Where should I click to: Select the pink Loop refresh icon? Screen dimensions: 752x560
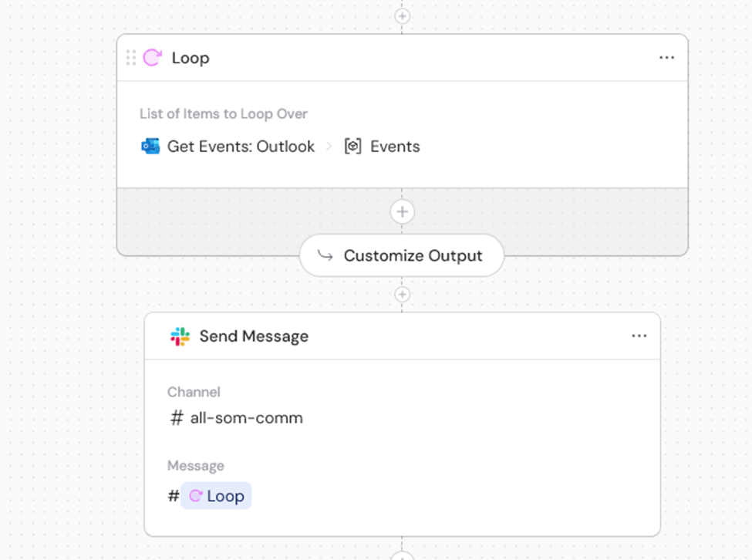153,57
